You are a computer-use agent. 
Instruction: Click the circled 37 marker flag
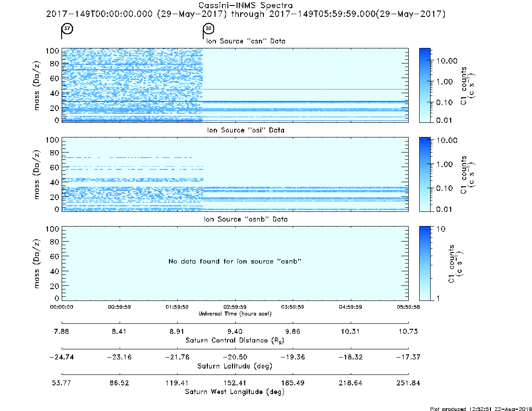click(67, 29)
